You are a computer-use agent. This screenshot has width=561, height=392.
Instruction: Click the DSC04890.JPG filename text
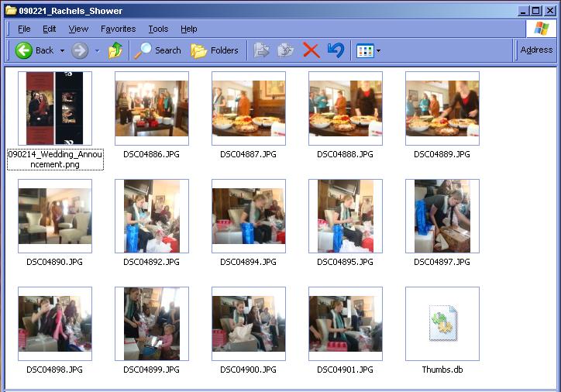(x=54, y=262)
